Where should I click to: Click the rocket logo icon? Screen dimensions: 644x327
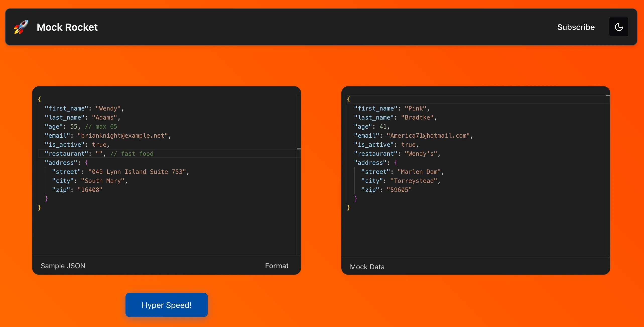[21, 27]
